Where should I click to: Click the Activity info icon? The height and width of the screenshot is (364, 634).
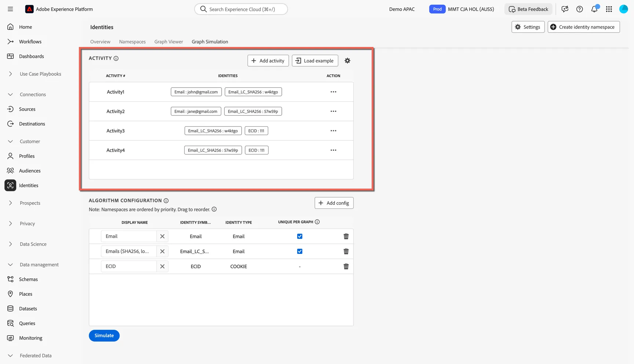(x=116, y=58)
